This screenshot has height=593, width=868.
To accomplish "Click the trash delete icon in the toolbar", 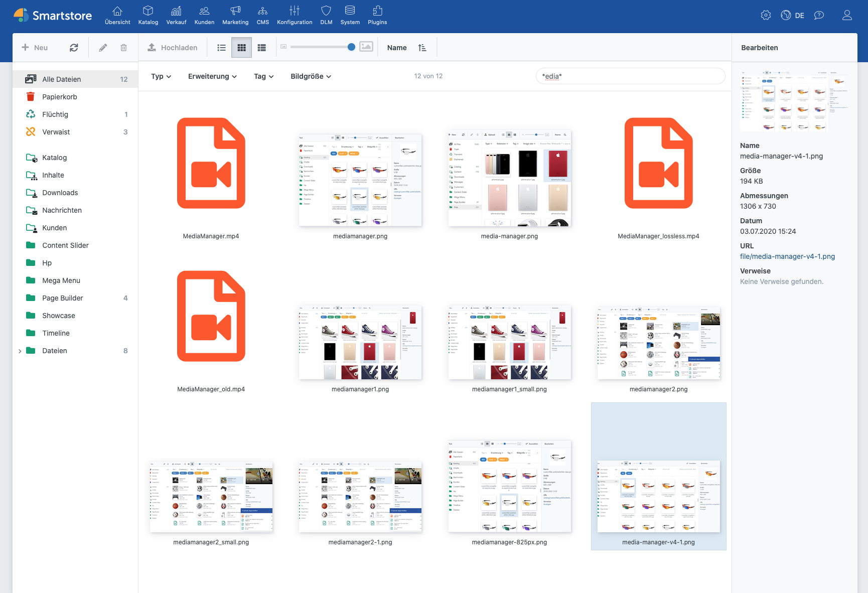I will click(123, 48).
